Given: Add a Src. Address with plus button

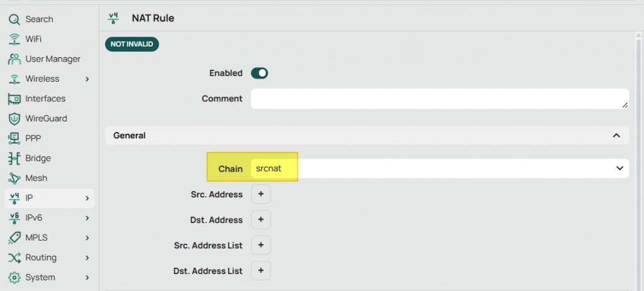Looking at the screenshot, I should (261, 194).
